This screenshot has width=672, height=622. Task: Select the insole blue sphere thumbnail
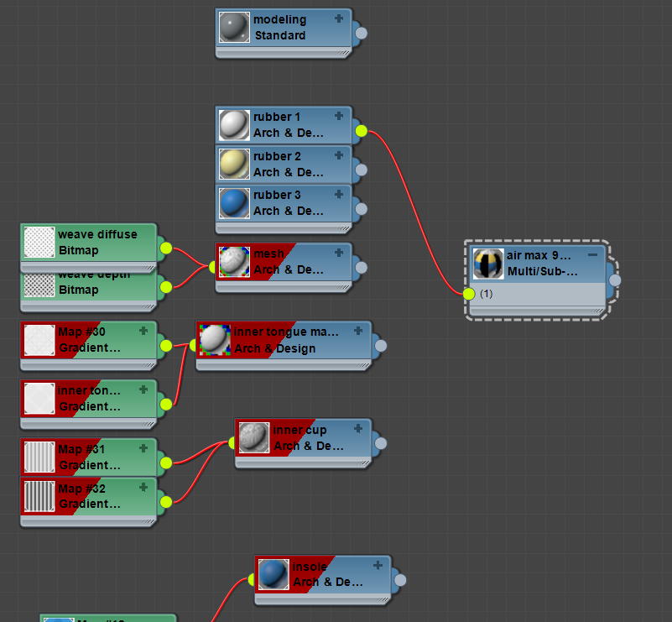pos(273,574)
